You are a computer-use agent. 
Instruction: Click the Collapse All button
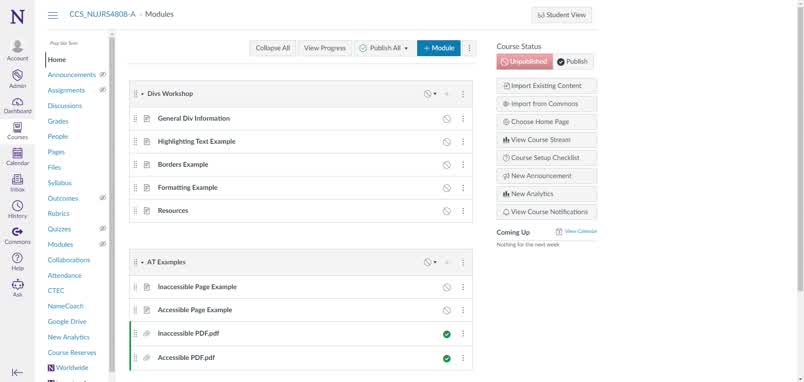273,48
